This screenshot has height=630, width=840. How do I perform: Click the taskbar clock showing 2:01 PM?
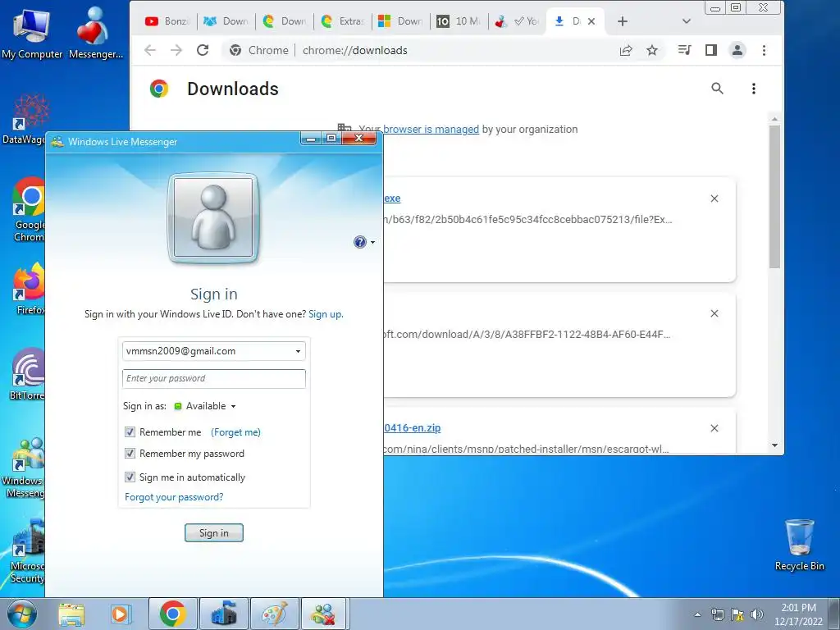click(x=798, y=614)
